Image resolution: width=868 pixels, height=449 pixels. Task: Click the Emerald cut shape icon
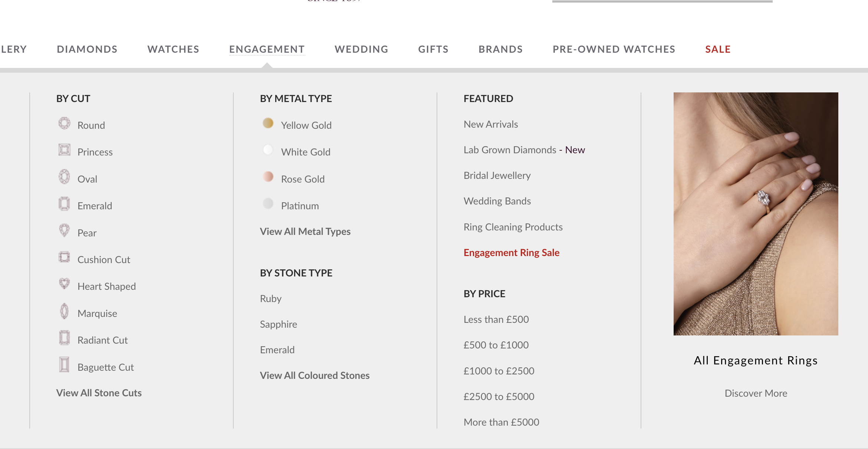(x=64, y=204)
